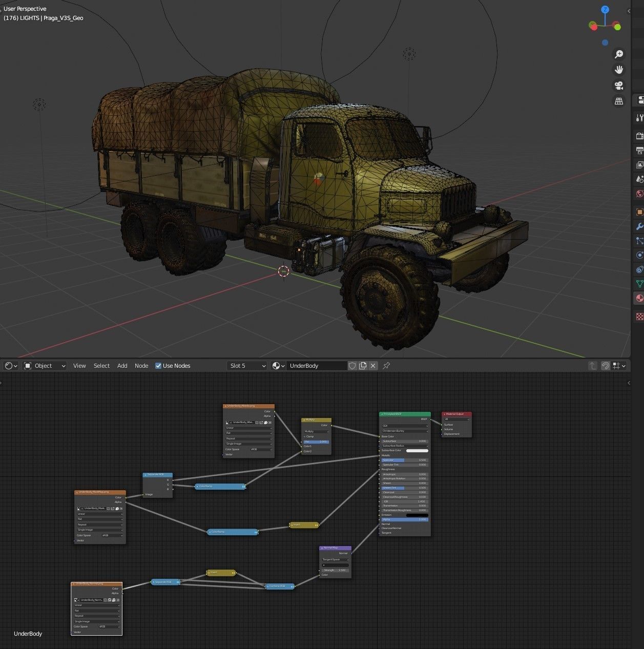Click the UnderBody material name field

point(317,366)
